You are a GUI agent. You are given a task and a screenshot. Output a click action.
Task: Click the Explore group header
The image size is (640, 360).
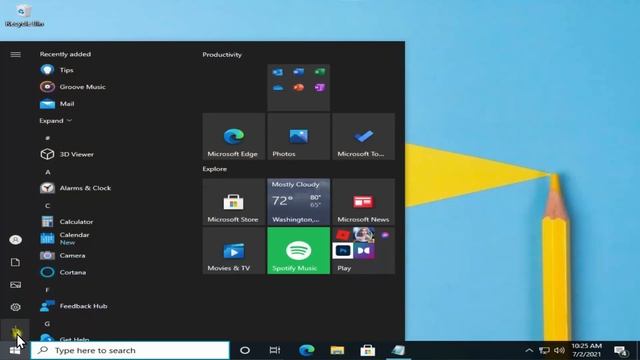pyautogui.click(x=215, y=169)
